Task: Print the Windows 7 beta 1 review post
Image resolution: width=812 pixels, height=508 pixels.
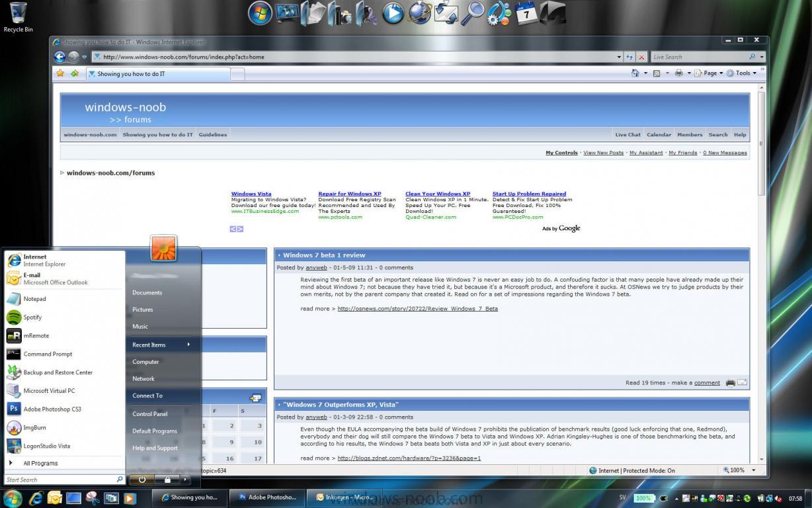Action: 731,383
